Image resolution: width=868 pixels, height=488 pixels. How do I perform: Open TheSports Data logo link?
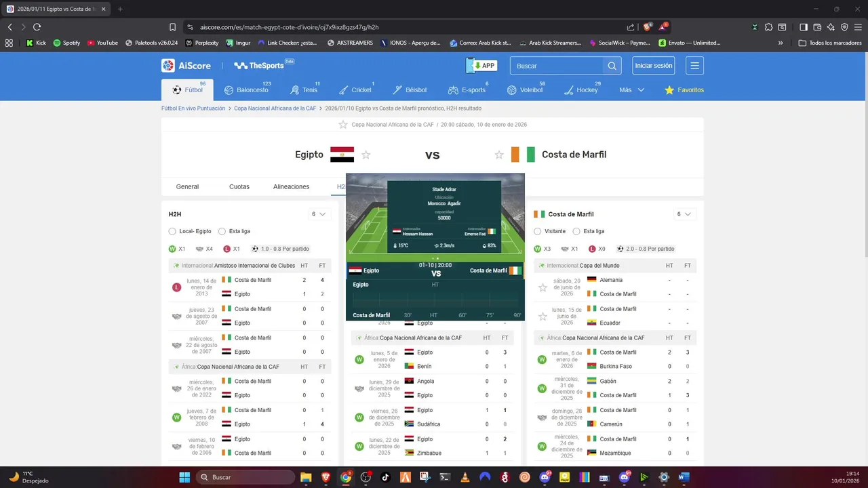click(264, 66)
